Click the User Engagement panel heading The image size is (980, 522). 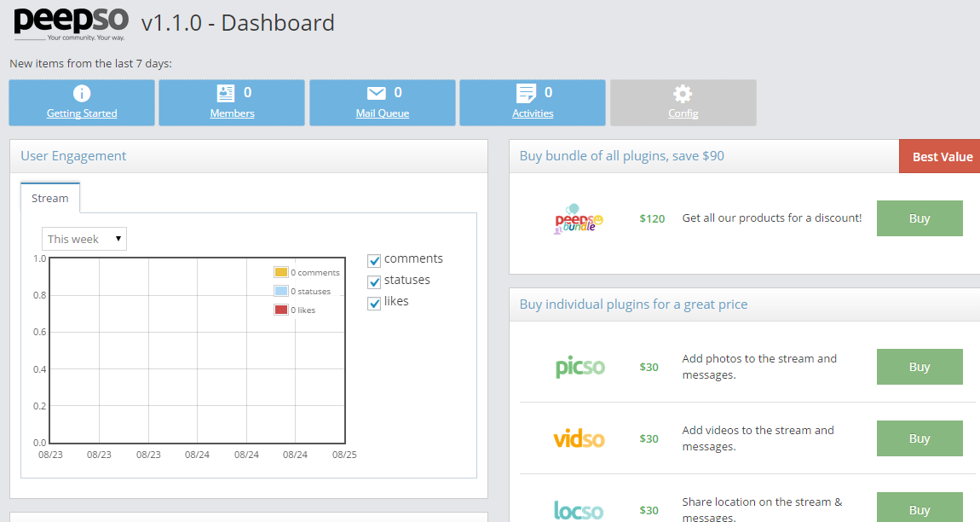click(73, 156)
